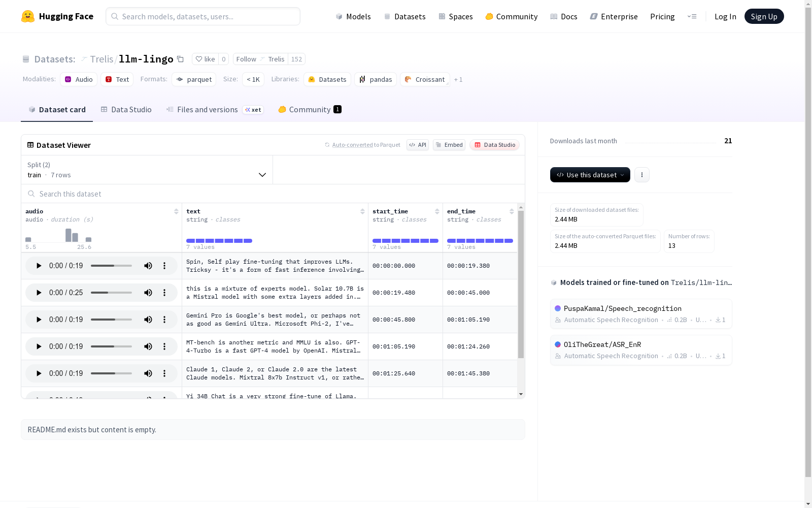Focus the Search this dataset field
Screen dimensions: 812x508
pos(273,194)
